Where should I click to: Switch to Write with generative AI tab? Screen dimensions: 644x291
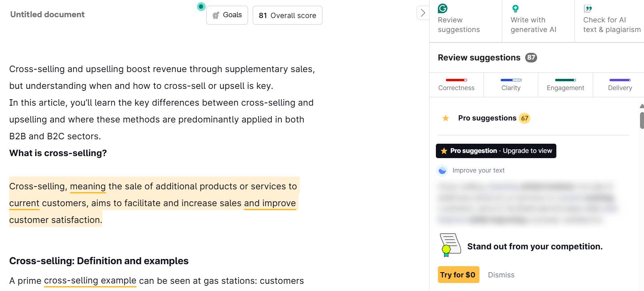tap(538, 21)
